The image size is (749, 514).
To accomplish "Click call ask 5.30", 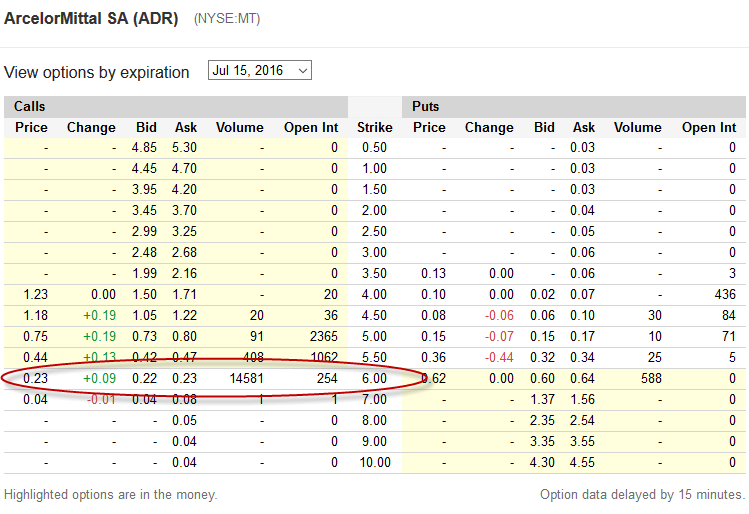I will point(184,148).
